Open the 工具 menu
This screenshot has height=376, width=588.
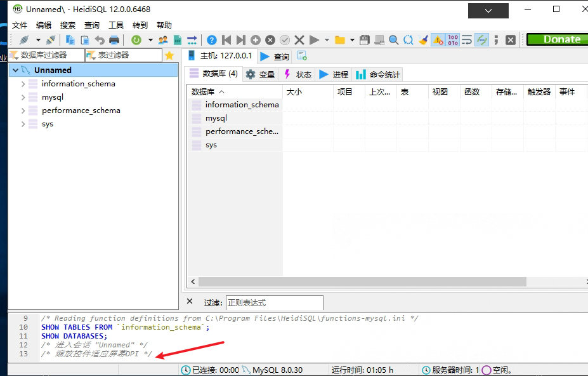tap(116, 25)
